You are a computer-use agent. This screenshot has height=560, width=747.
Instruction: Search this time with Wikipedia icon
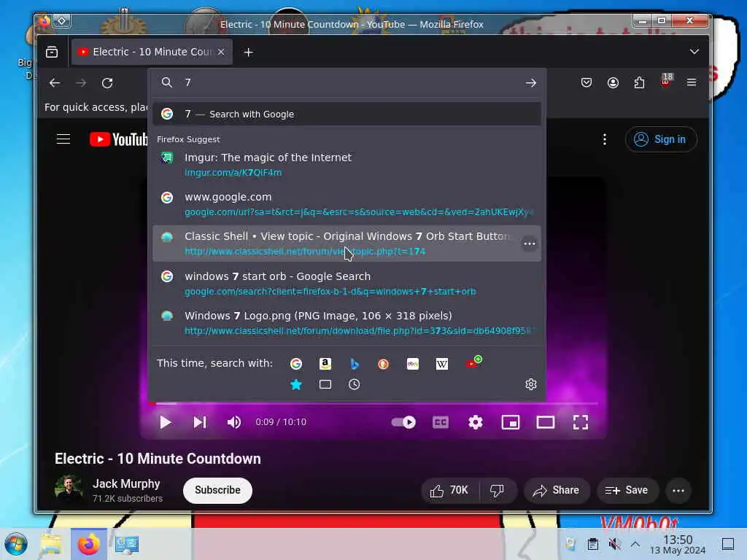click(441, 364)
